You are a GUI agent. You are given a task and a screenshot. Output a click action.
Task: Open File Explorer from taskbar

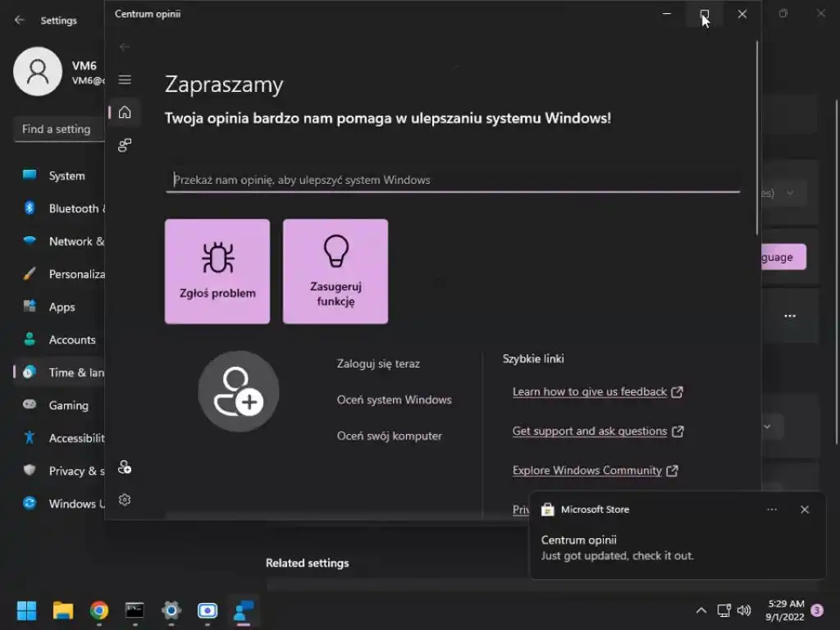coord(62,610)
